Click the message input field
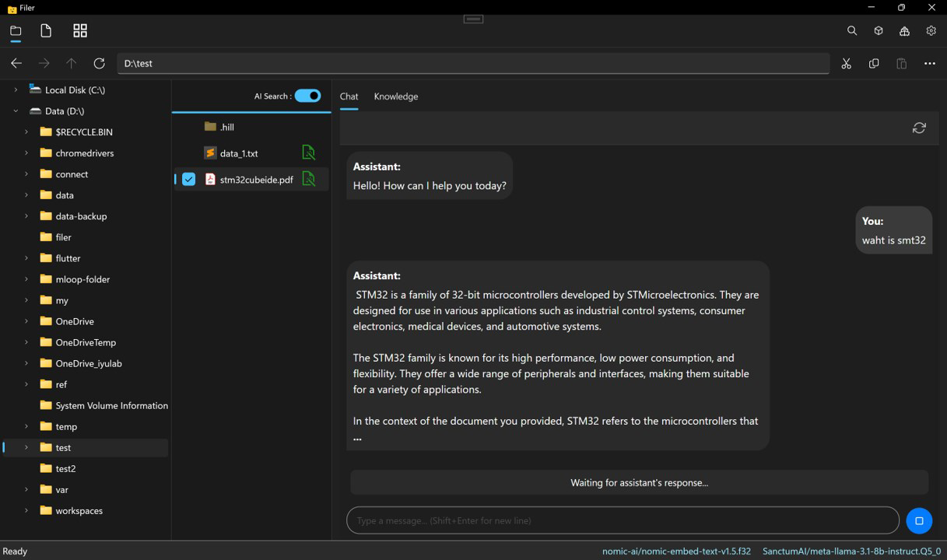 (623, 520)
